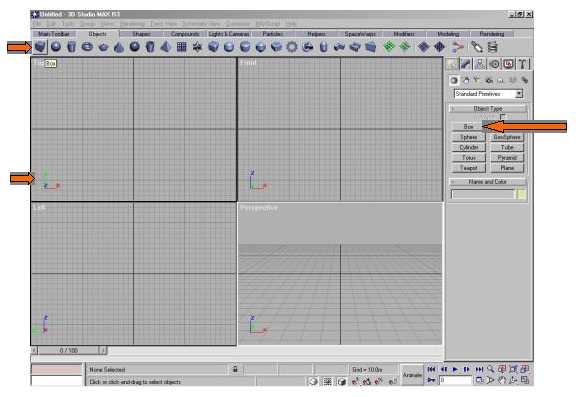Viewport: 584px width, 397px height.
Task: Choose the Torus icon in the Objects toolbar
Action: [x=88, y=47]
